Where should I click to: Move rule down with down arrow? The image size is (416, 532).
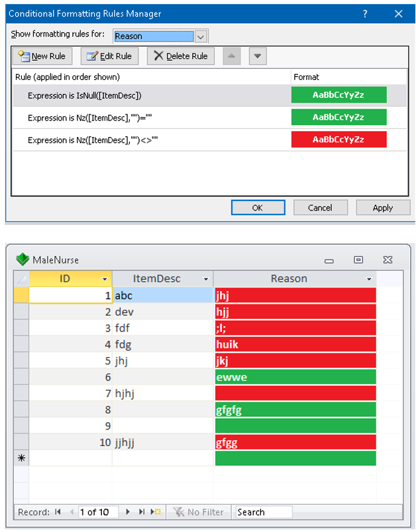pos(258,56)
